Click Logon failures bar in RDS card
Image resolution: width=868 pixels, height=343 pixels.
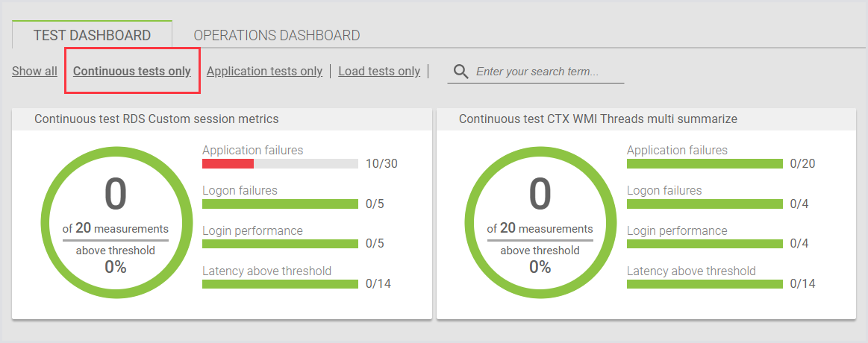coord(281,204)
